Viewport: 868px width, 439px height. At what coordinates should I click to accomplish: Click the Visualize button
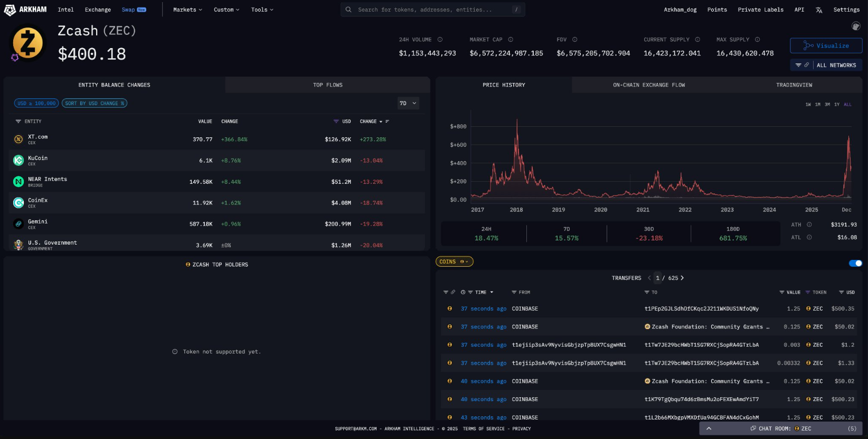click(826, 46)
